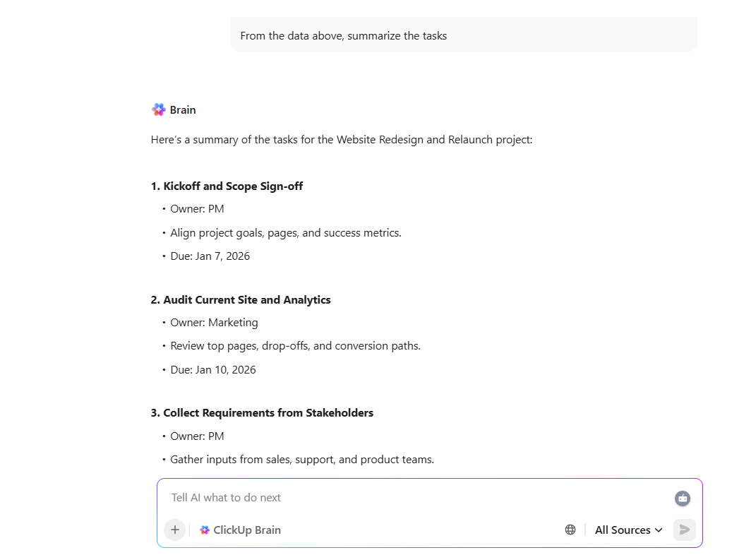Click the "Gather inputs from sales" bullet
This screenshot has height=555, width=756.
(302, 460)
